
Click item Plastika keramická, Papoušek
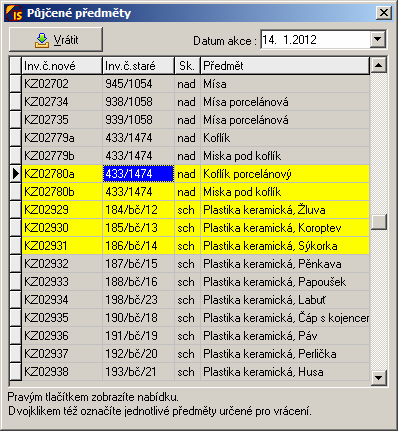pyautogui.click(x=285, y=282)
